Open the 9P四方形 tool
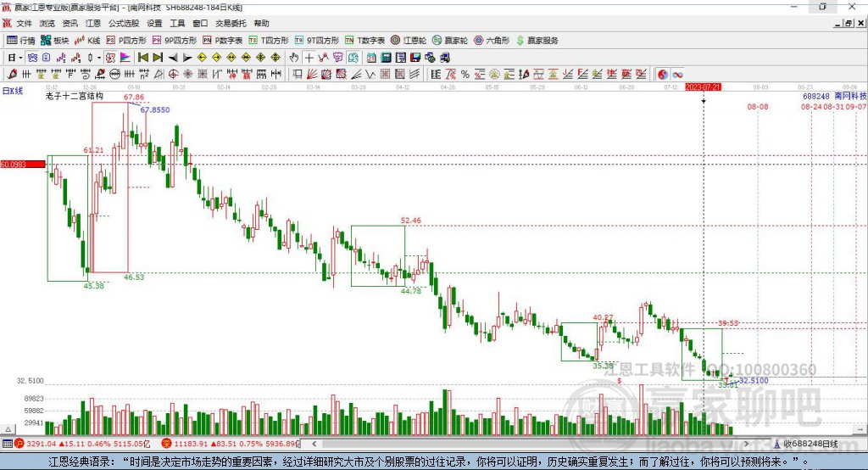 [x=175, y=40]
